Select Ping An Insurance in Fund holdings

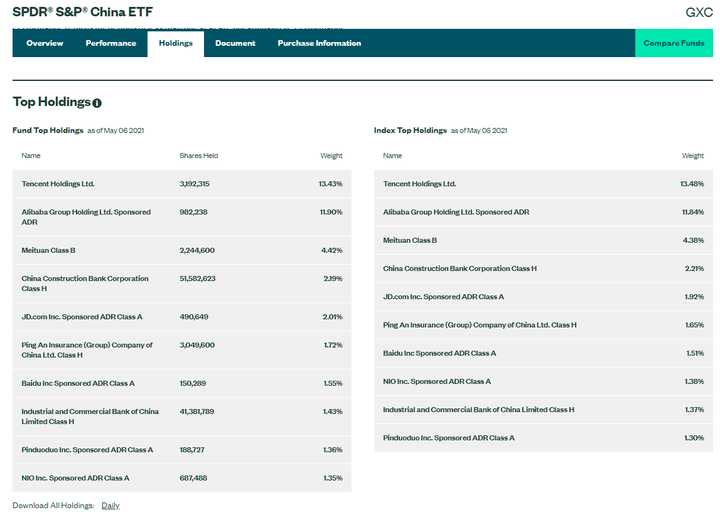[x=87, y=350]
